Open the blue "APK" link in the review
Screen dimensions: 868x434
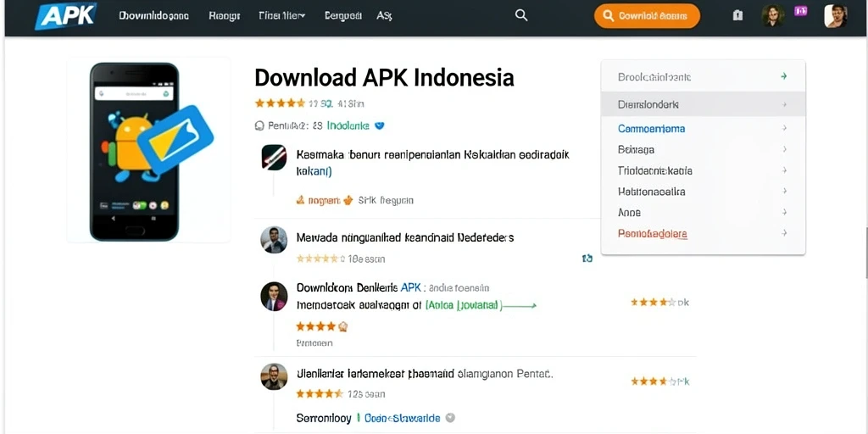(x=411, y=288)
